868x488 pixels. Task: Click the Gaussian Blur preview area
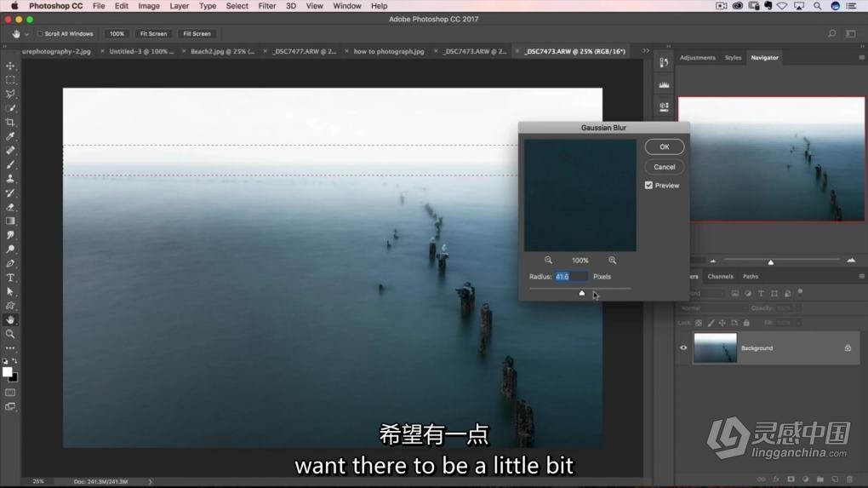(x=580, y=195)
